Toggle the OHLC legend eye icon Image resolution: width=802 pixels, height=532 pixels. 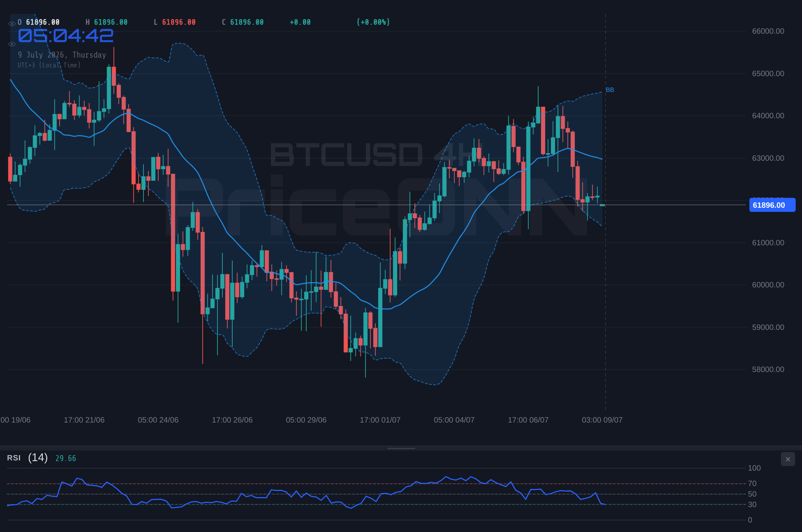click(12, 24)
